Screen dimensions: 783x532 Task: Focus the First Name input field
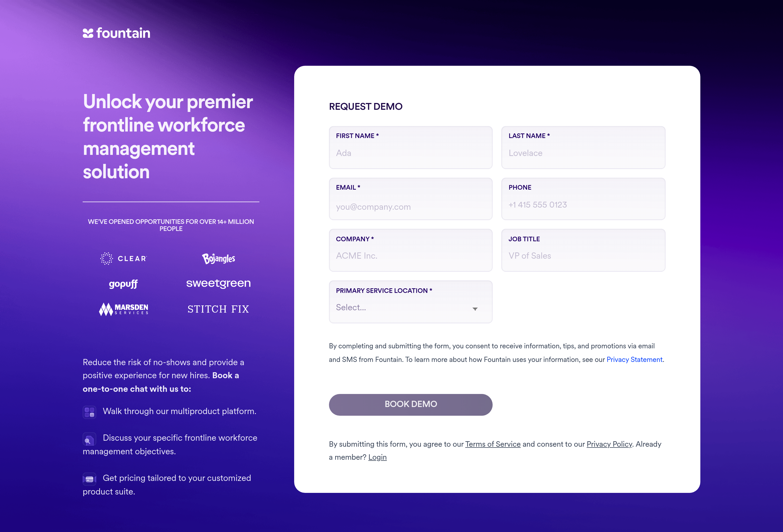click(x=410, y=153)
